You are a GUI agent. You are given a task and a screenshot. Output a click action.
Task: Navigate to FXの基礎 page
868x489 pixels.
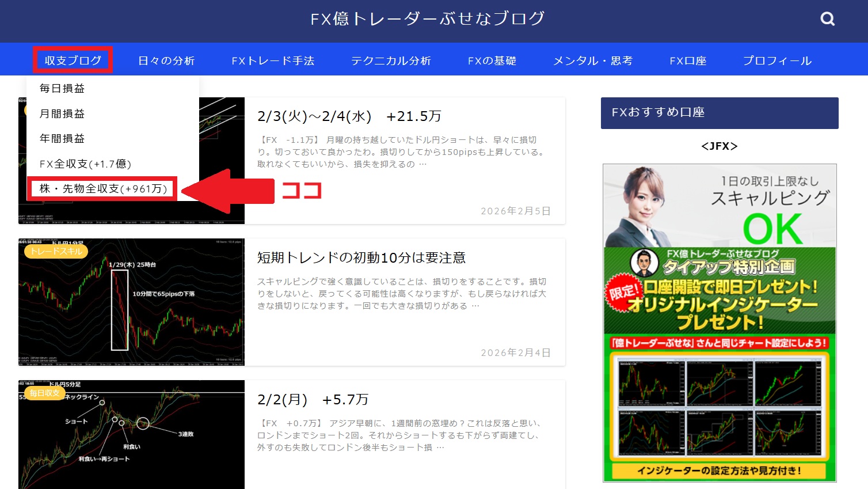(x=492, y=60)
